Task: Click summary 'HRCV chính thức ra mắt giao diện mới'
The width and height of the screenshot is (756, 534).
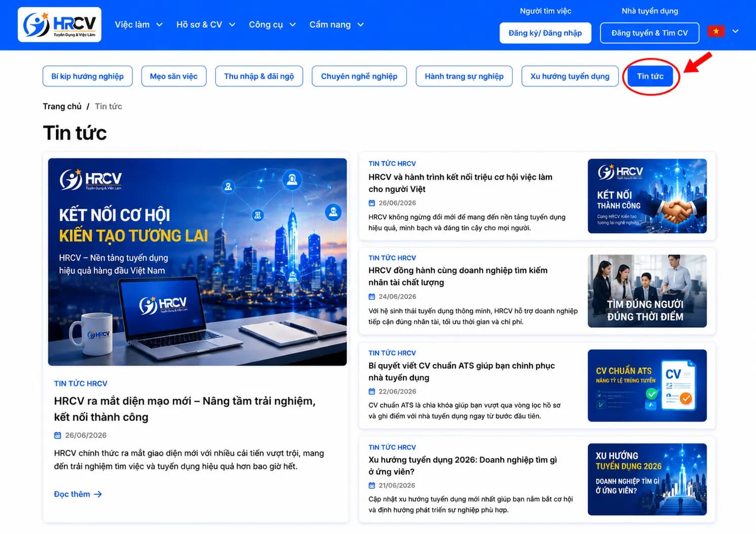Action: [189, 460]
